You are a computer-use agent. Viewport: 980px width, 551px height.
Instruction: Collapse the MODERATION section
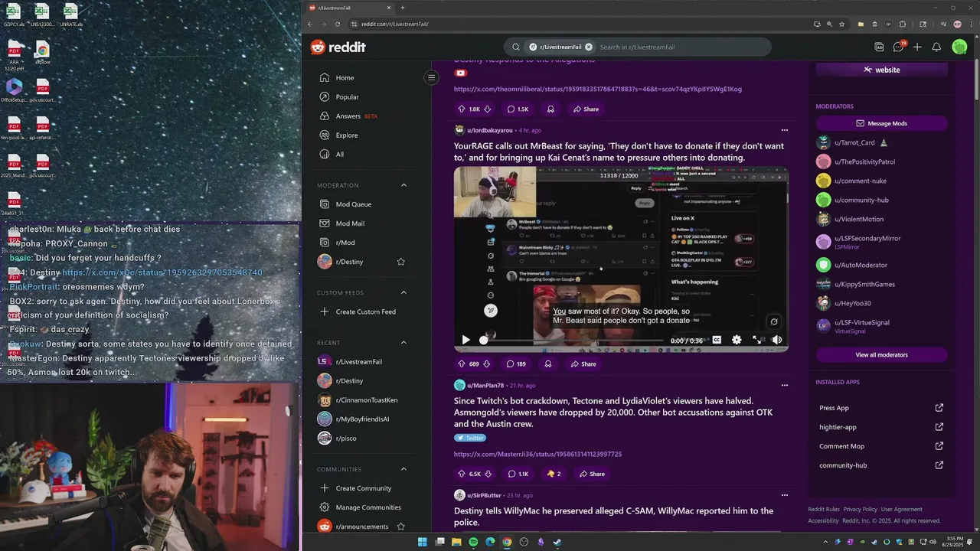(403, 185)
